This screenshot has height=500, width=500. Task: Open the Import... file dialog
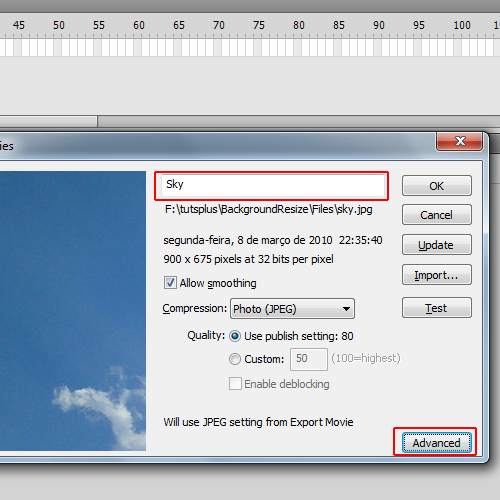[437, 275]
